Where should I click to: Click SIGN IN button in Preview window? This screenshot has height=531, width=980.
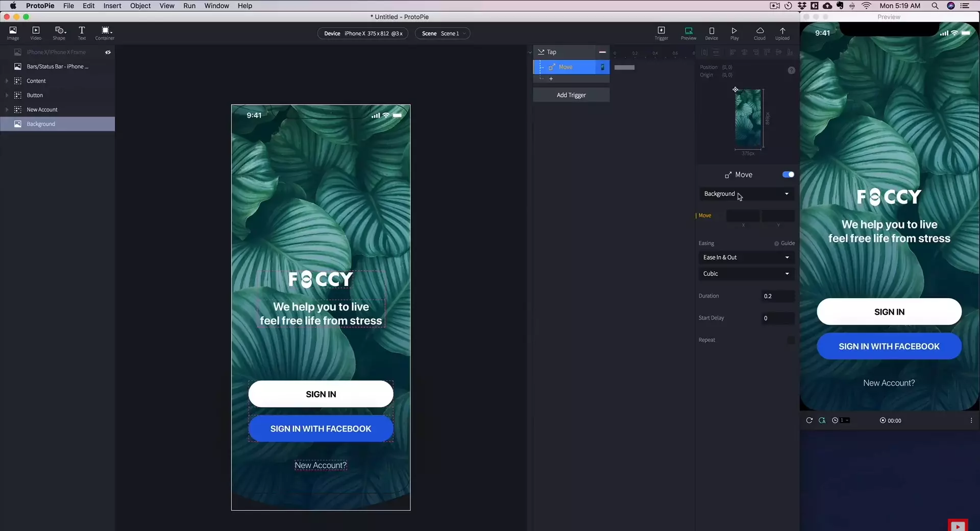pyautogui.click(x=889, y=312)
